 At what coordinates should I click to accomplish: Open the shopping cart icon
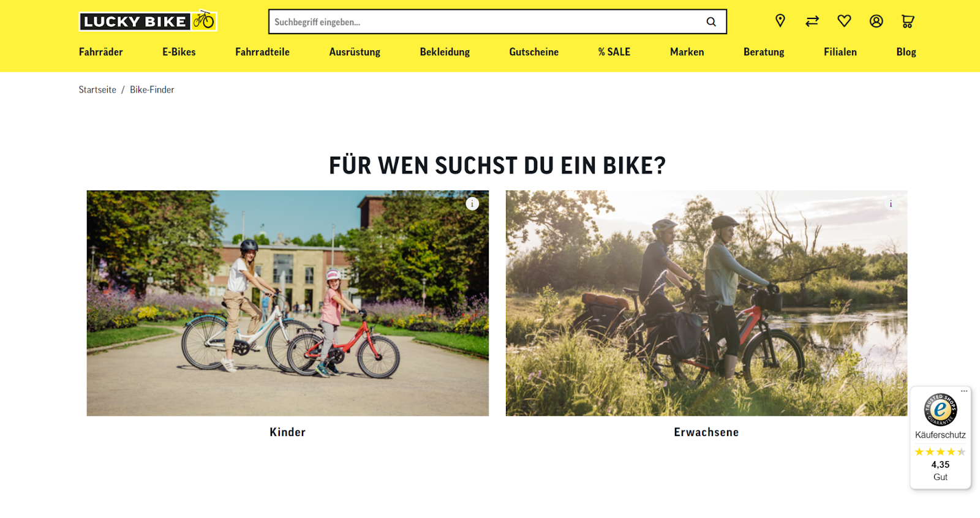[908, 21]
